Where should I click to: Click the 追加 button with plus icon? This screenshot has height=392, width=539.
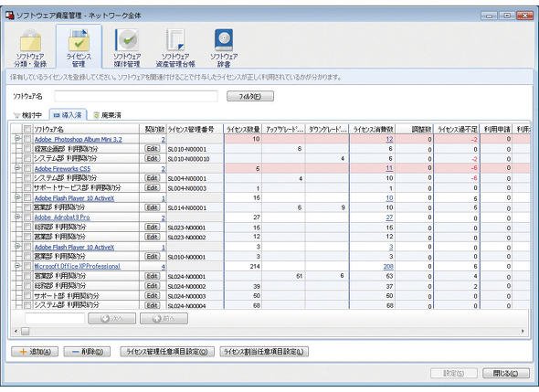click(x=35, y=352)
